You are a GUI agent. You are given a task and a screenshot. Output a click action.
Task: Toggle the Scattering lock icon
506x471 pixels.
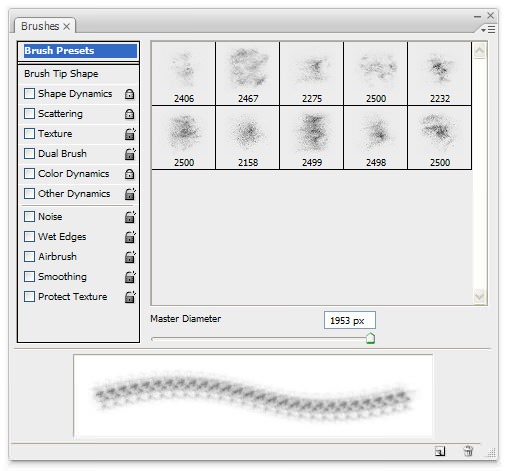pyautogui.click(x=129, y=114)
